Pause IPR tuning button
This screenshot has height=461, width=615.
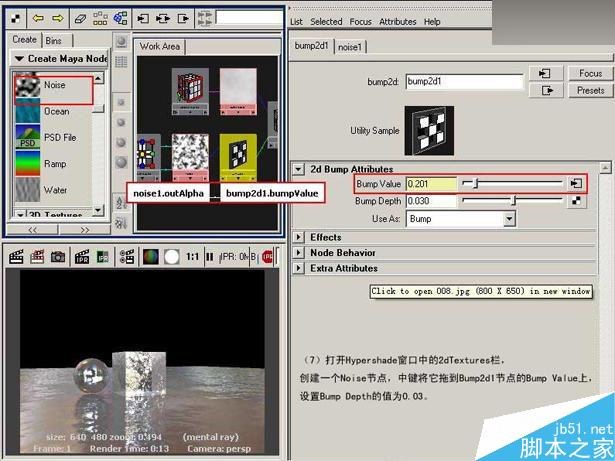(210, 257)
